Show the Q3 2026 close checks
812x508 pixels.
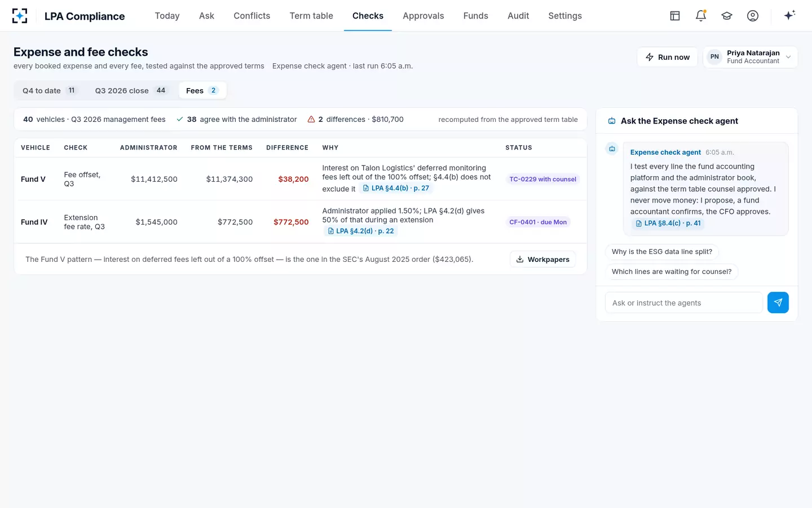(x=131, y=90)
